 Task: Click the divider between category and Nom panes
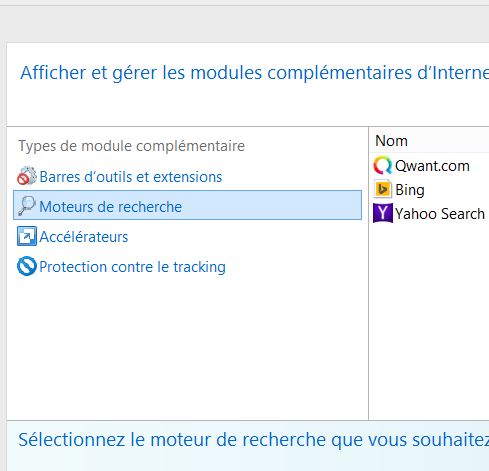(x=368, y=273)
